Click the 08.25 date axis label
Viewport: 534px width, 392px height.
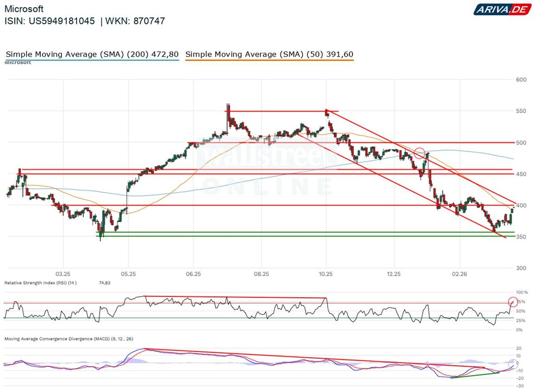pyautogui.click(x=261, y=273)
